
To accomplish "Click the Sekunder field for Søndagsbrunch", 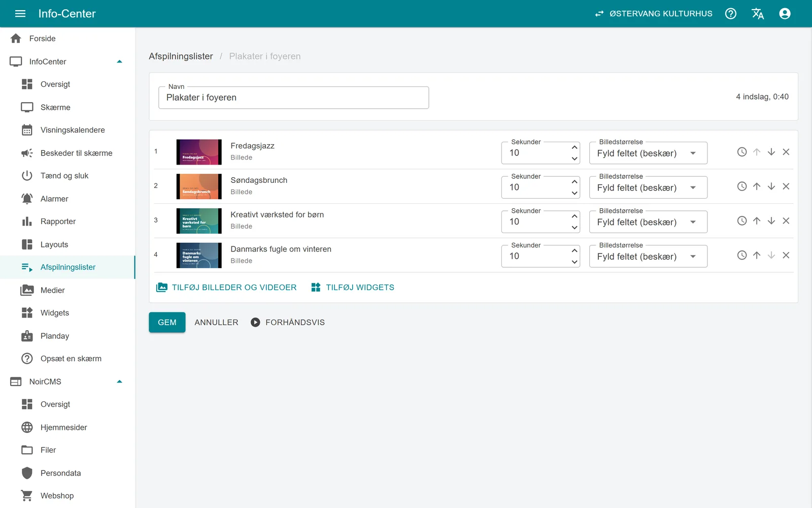I will (540, 187).
